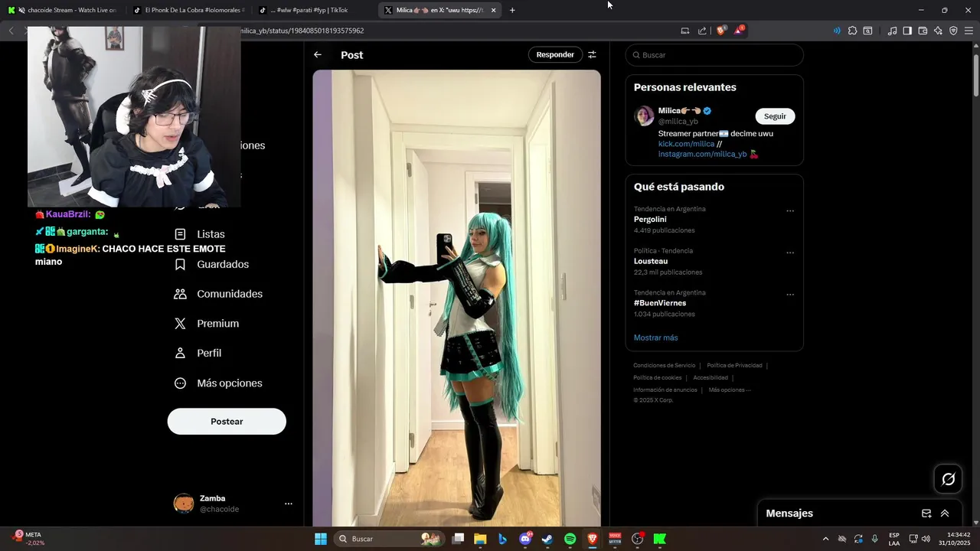The image size is (980, 551).
Task: Open Milica's profile avatar in Personas relevantes
Action: (644, 116)
